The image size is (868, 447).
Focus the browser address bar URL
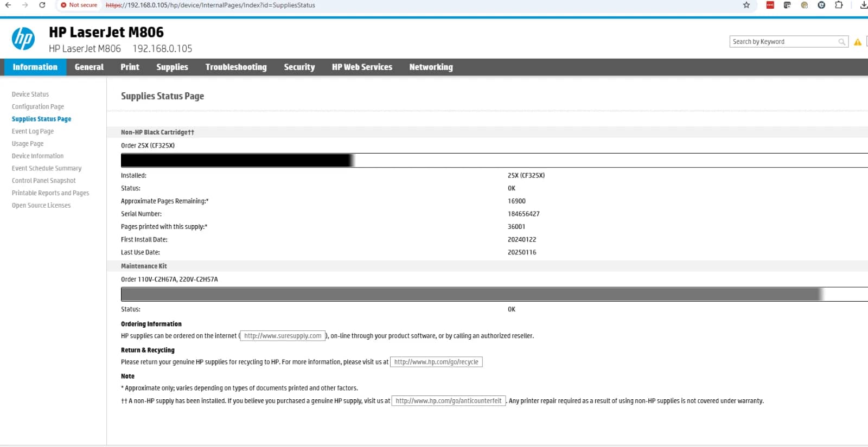[x=210, y=5]
